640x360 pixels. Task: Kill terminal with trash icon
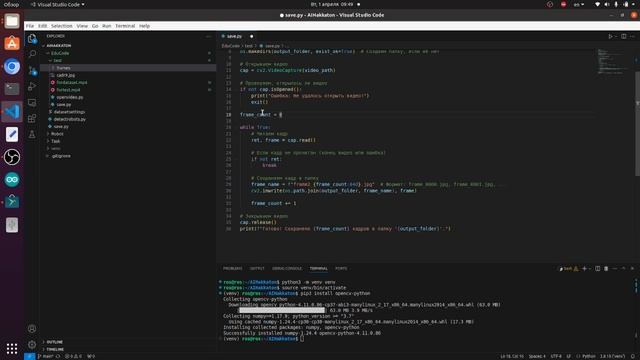click(606, 269)
